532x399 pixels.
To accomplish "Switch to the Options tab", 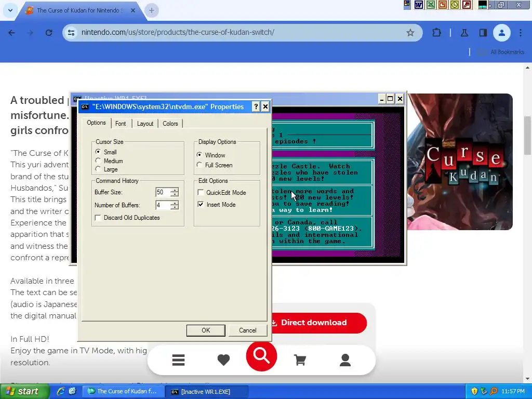I will (x=96, y=123).
